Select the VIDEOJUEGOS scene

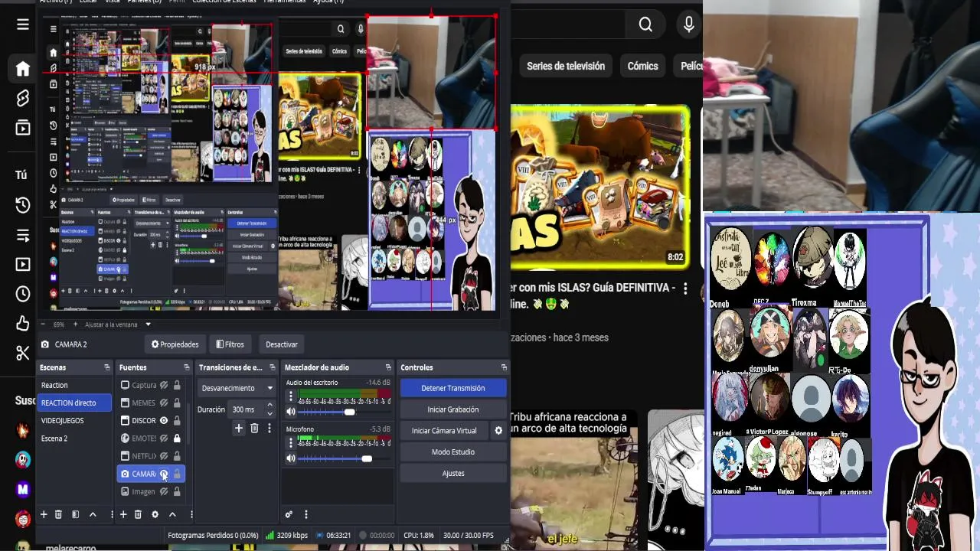click(x=75, y=420)
